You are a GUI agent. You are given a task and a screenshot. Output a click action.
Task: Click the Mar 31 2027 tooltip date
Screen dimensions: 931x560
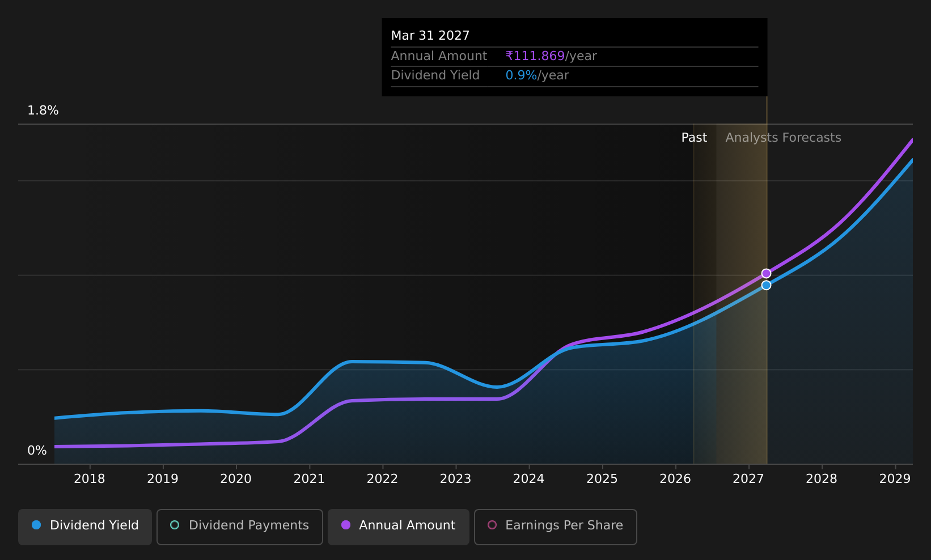tap(430, 36)
